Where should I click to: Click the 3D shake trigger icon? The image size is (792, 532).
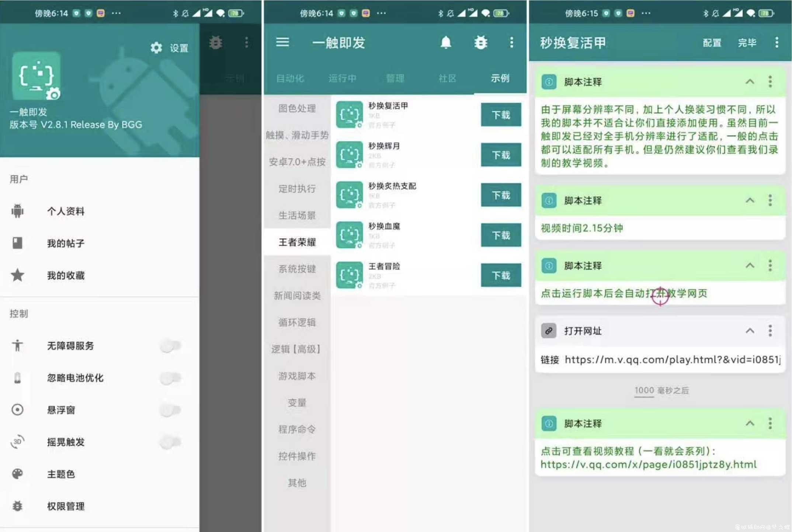click(17, 442)
